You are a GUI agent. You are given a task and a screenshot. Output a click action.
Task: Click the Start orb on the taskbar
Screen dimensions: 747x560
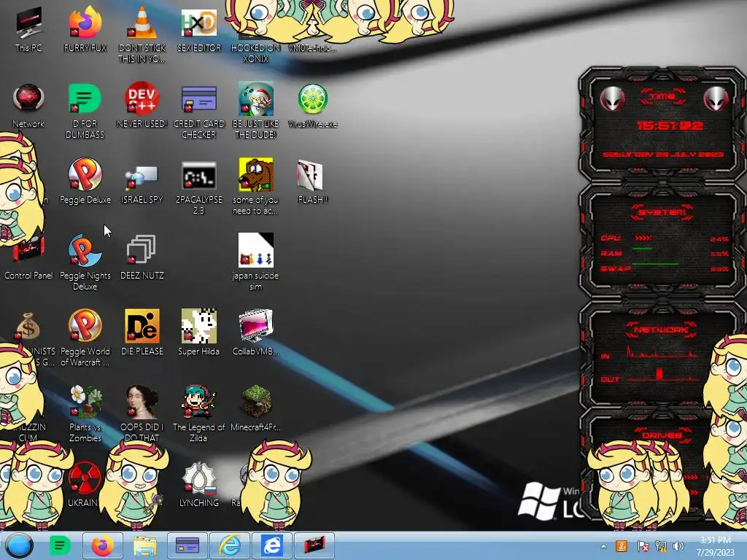point(19,545)
